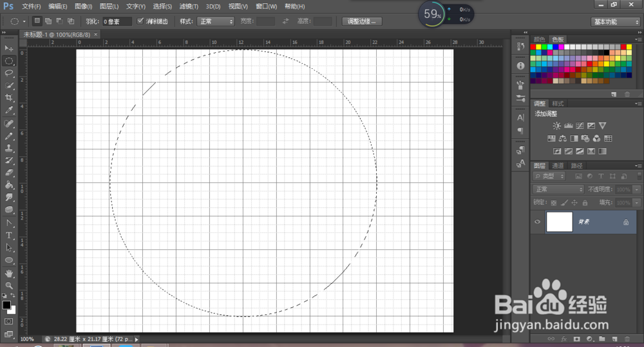
Task: Choose Intersect with selection mode
Action: coord(71,21)
